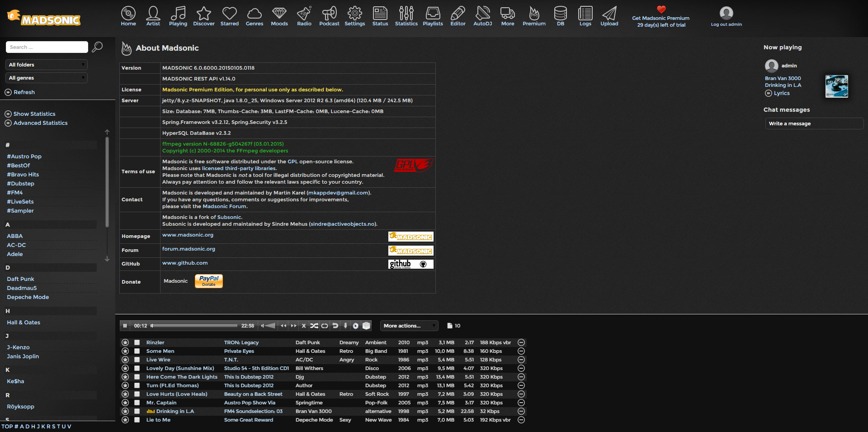Screen dimensions: 868x432
Task: Open the All genres dropdown
Action: click(47, 78)
